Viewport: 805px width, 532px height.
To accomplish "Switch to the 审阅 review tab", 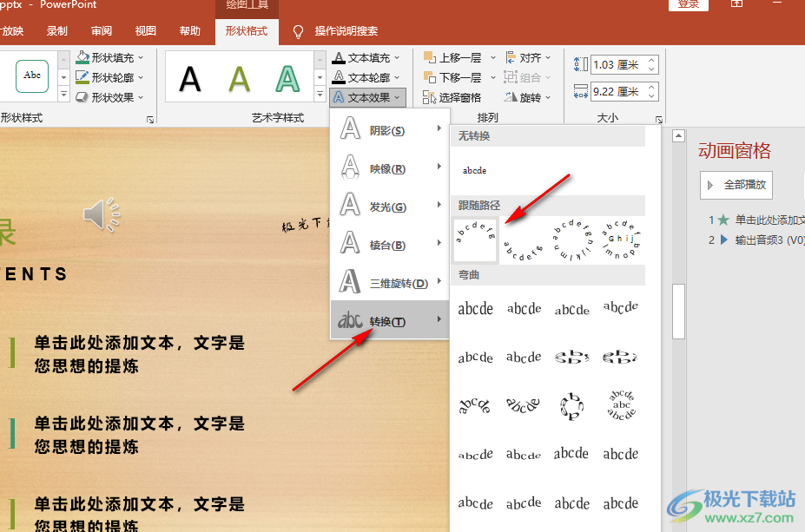I will (101, 30).
